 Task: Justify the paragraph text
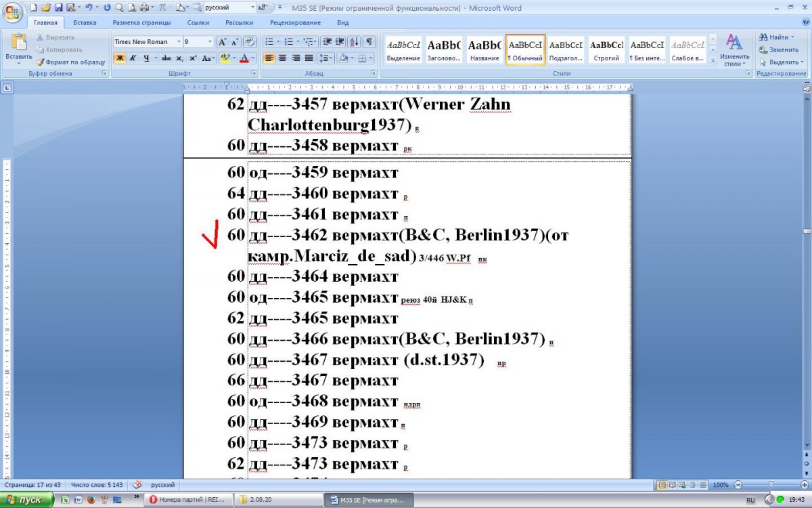pos(309,58)
